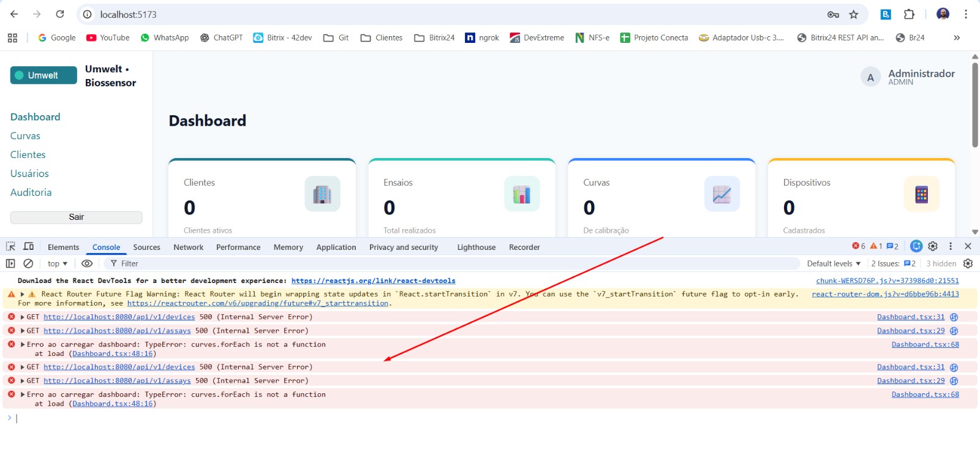
Task: Open DevTools settings gear icon
Action: tap(933, 246)
